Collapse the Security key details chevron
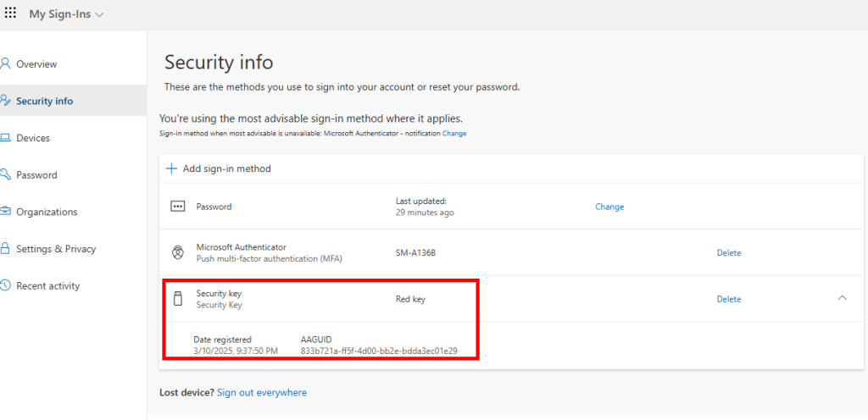Viewport: 868px width, 420px height. click(x=842, y=298)
